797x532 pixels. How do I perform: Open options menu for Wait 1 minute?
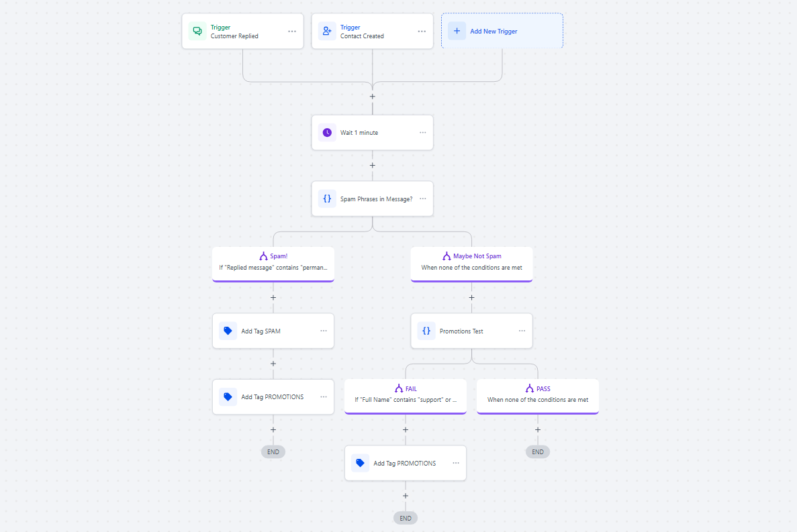423,132
